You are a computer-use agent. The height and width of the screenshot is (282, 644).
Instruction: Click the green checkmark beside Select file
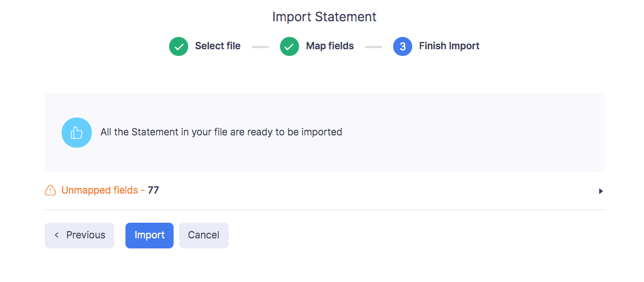(179, 46)
